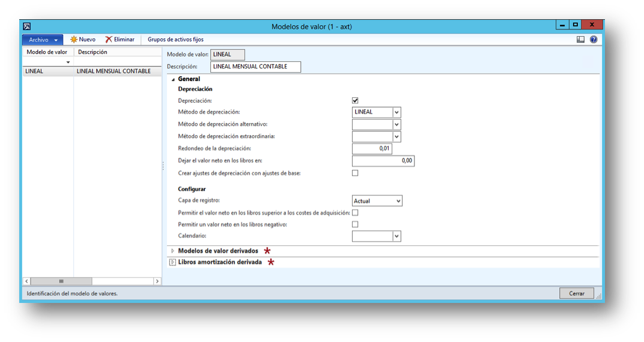Click the Modelo de valor field LINEAL

[228, 54]
